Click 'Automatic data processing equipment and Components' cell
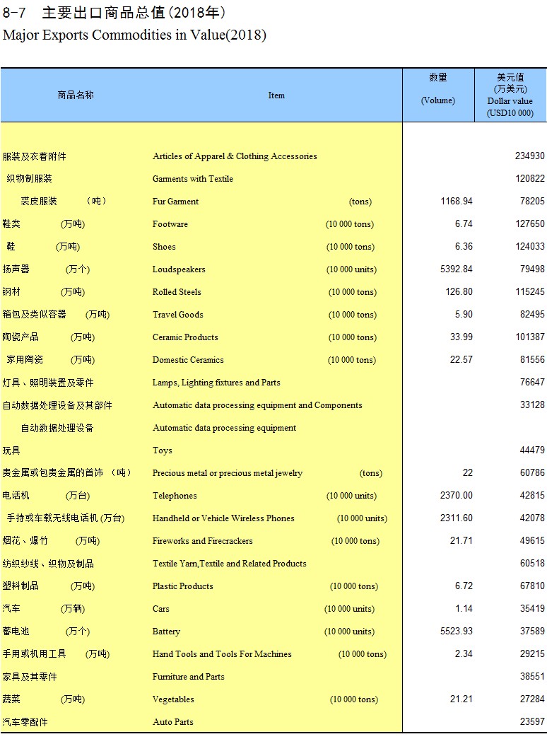Screen dimensions: 547x756 tap(257, 405)
